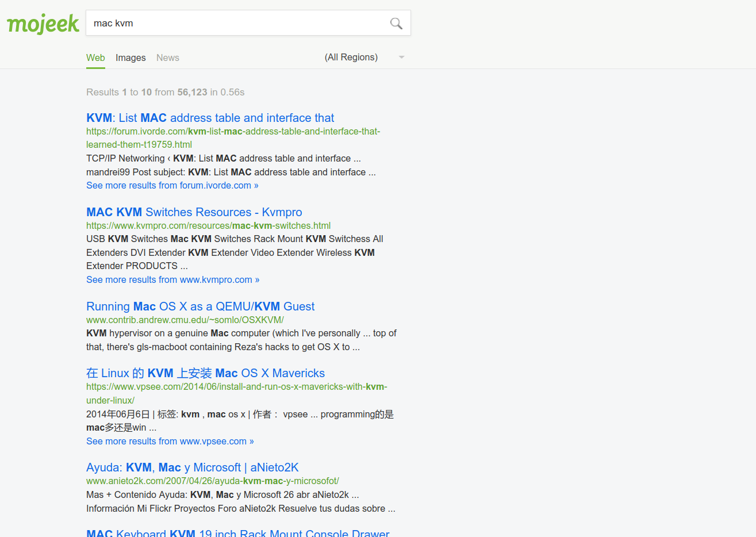Switch to the News tab
The height and width of the screenshot is (537, 756).
click(x=168, y=57)
